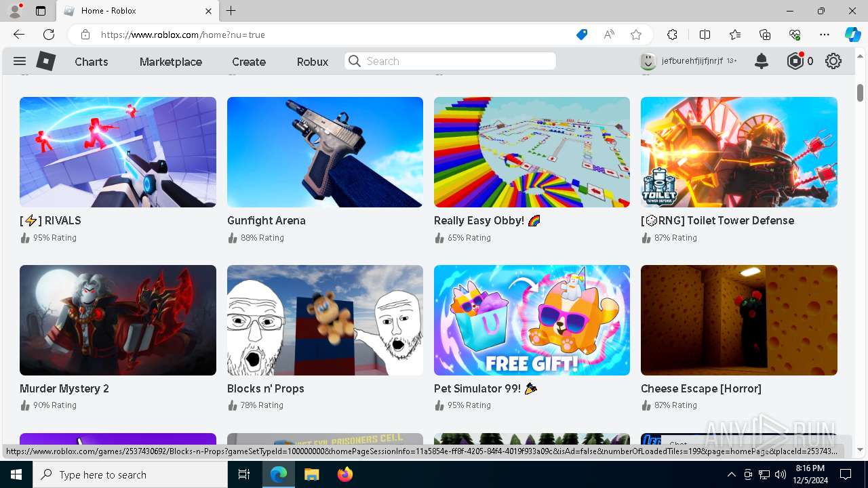The image size is (868, 488).
Task: Open the Roblox hamburger navigation menu
Action: tap(20, 61)
